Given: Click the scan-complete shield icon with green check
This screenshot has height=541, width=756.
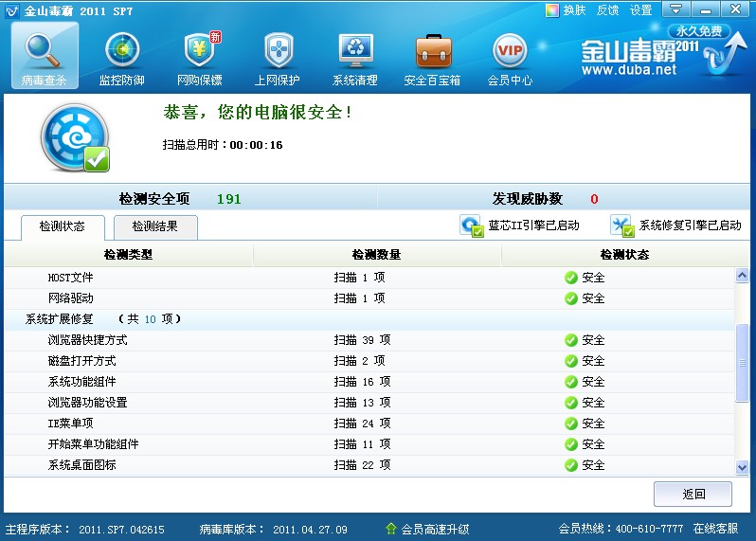Looking at the screenshot, I should pos(75,138).
